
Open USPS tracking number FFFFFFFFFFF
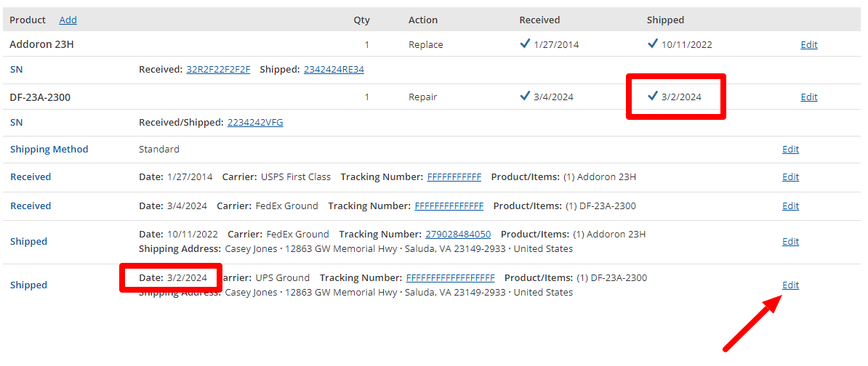[454, 177]
